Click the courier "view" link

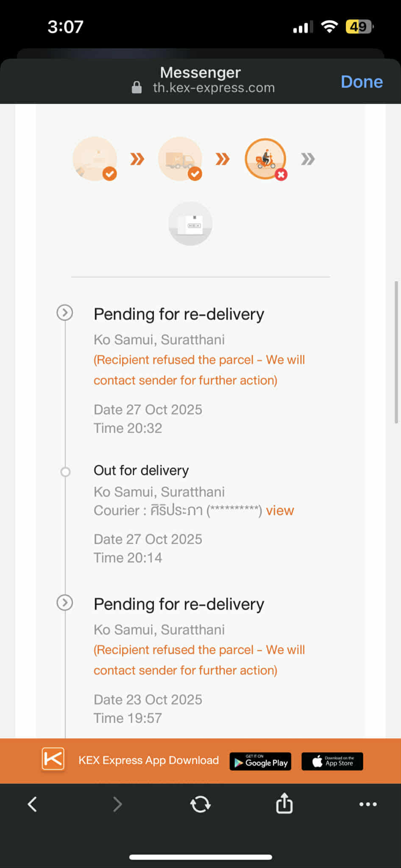(280, 510)
